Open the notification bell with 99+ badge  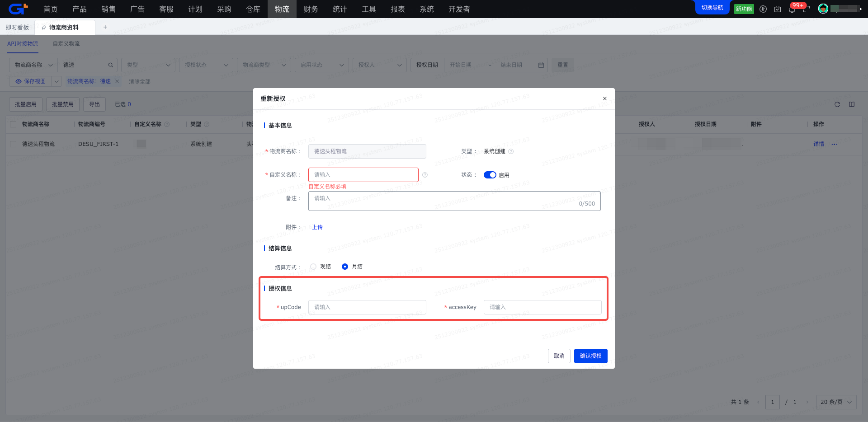[792, 9]
